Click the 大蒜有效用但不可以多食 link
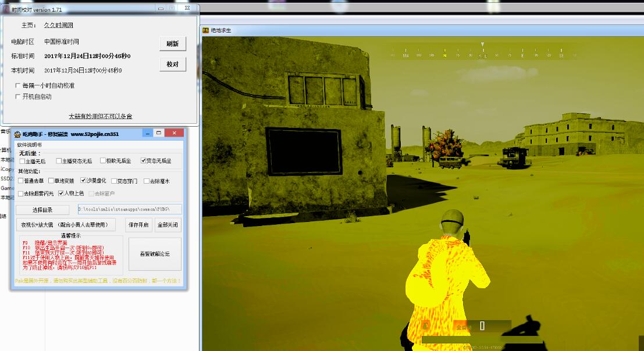This screenshot has height=351, width=644. pos(101,116)
